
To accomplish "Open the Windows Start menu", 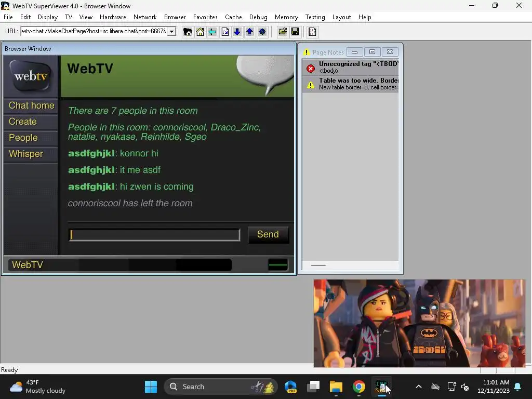I will (151, 387).
